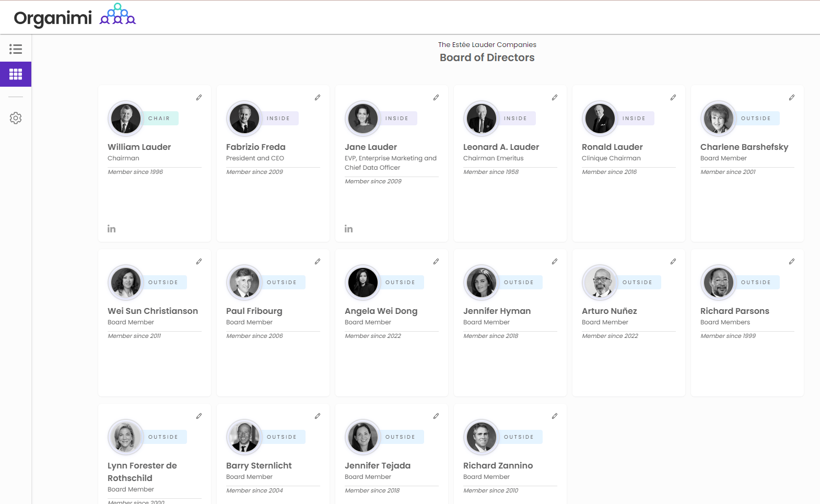
Task: Edit Barry Sternlicht's card with pencil icon
Action: point(318,416)
